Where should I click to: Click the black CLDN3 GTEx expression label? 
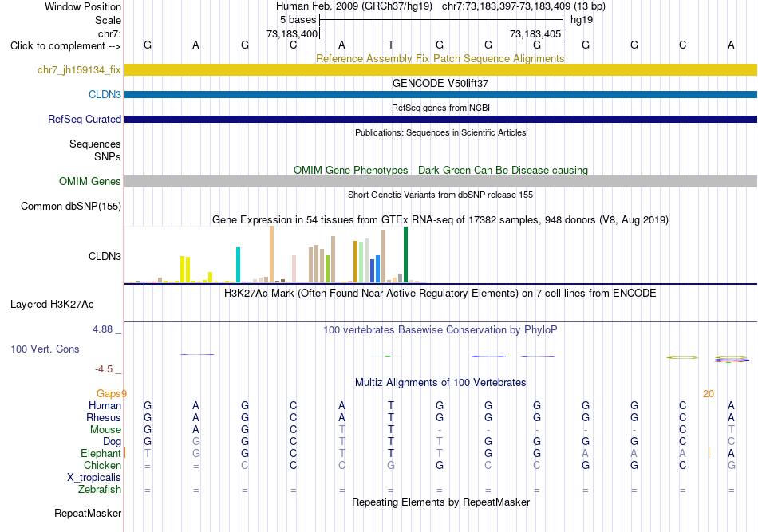pyautogui.click(x=105, y=257)
